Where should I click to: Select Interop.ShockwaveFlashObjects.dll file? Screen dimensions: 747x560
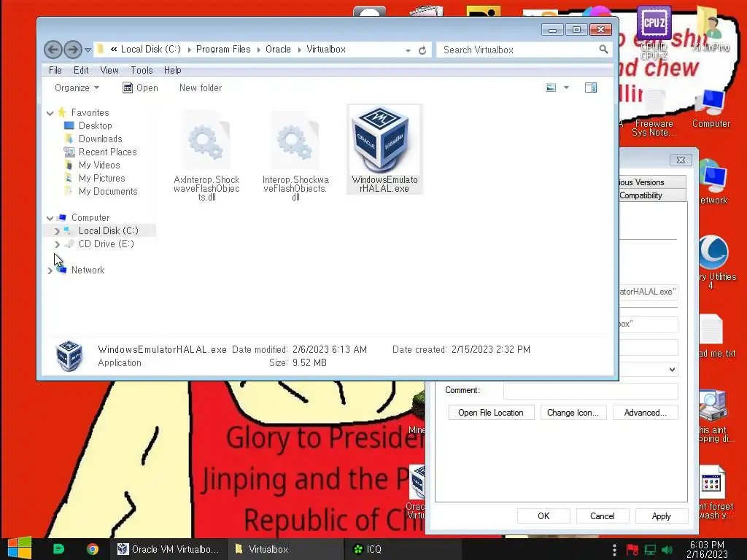(295, 155)
